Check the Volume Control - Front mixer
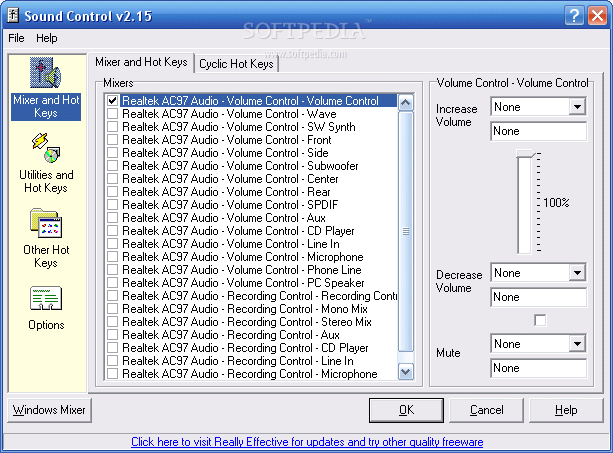The image size is (613, 453). [x=113, y=140]
